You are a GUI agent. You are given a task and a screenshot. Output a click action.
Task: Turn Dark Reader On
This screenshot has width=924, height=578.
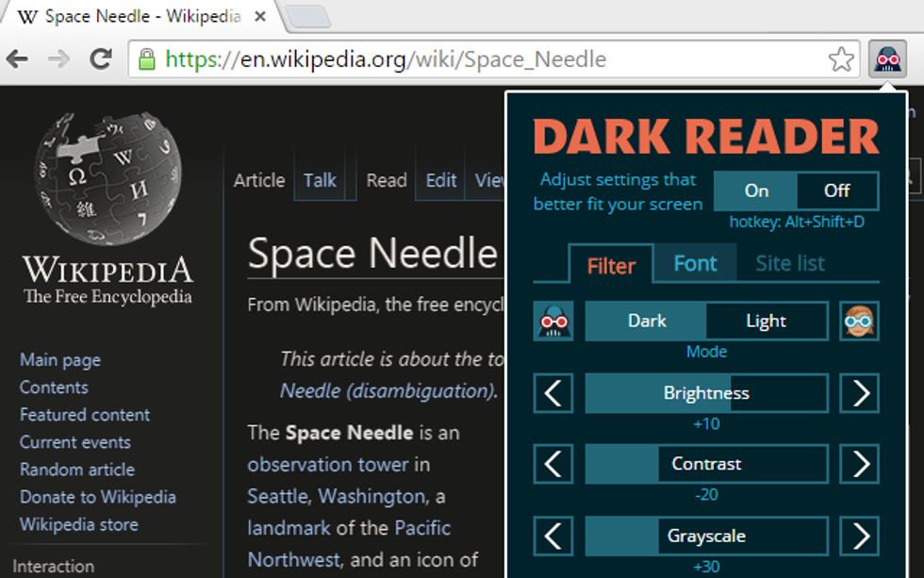pyautogui.click(x=756, y=190)
